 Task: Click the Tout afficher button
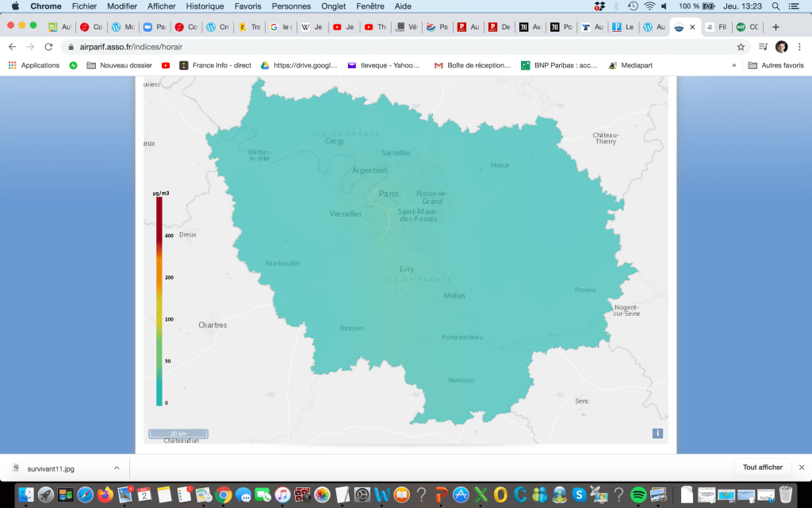762,468
